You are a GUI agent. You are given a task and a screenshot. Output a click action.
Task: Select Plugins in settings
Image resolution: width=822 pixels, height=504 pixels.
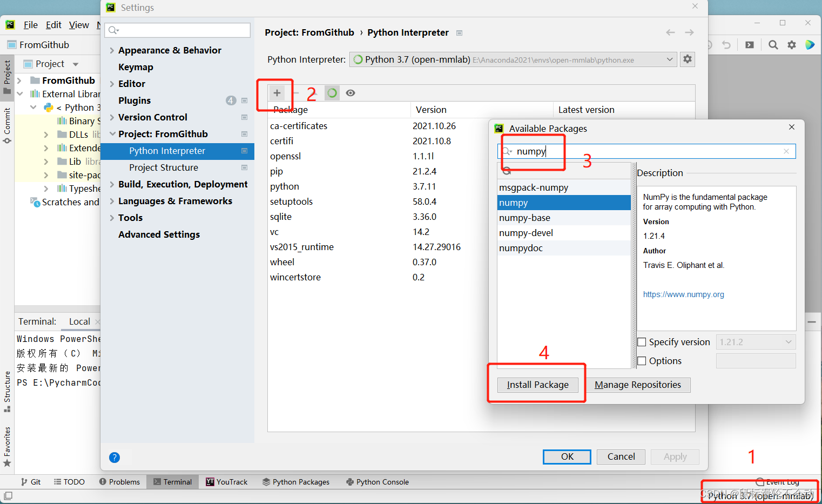pyautogui.click(x=134, y=100)
